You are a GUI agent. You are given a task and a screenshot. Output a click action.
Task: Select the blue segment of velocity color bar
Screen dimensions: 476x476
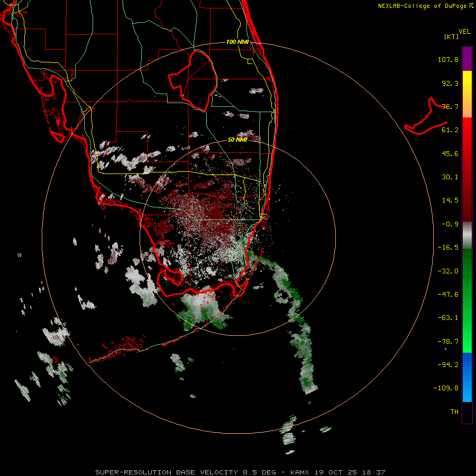467,377
